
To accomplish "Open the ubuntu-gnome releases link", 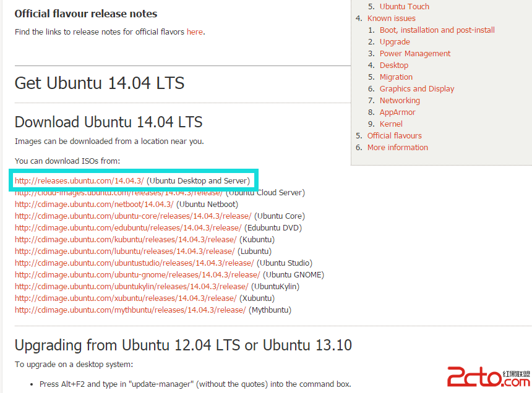I will pos(137,275).
